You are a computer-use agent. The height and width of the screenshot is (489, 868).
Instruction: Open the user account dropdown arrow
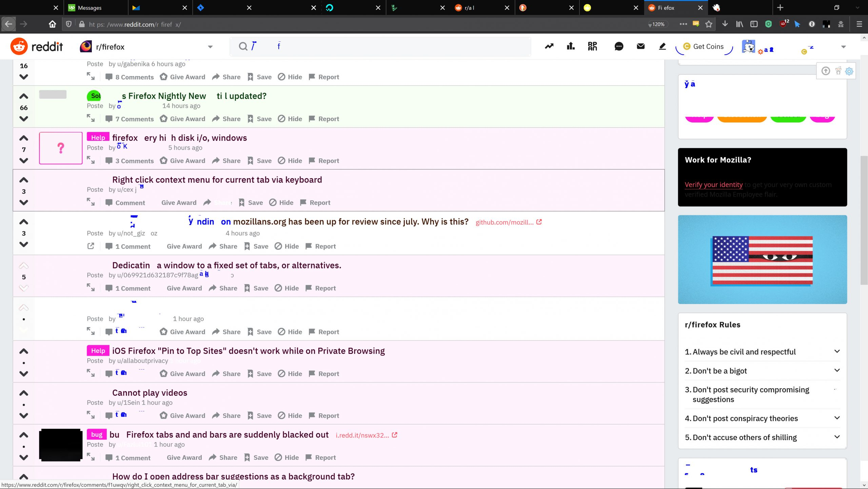click(844, 47)
